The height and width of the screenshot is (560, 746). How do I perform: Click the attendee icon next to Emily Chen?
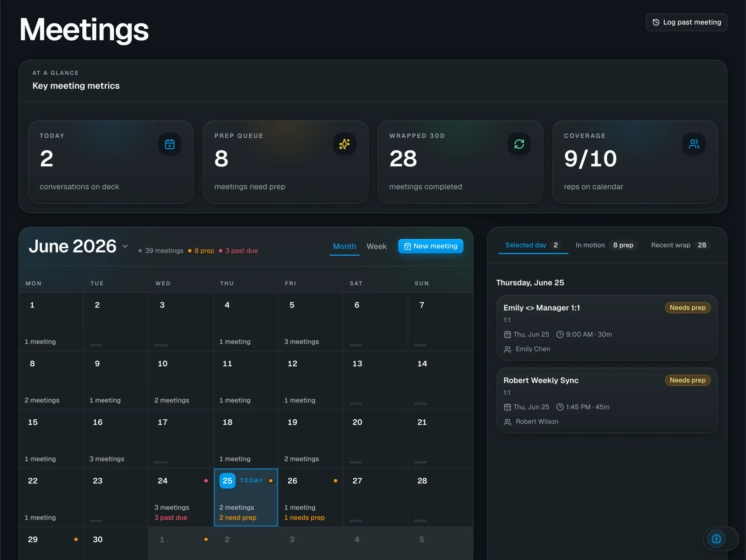pos(507,349)
